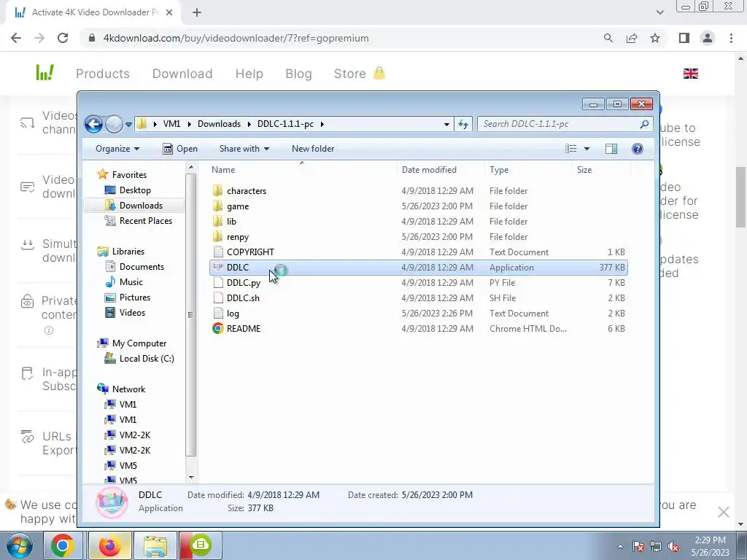The width and height of the screenshot is (747, 560).
Task: Sort by Type column header
Action: tap(528, 169)
